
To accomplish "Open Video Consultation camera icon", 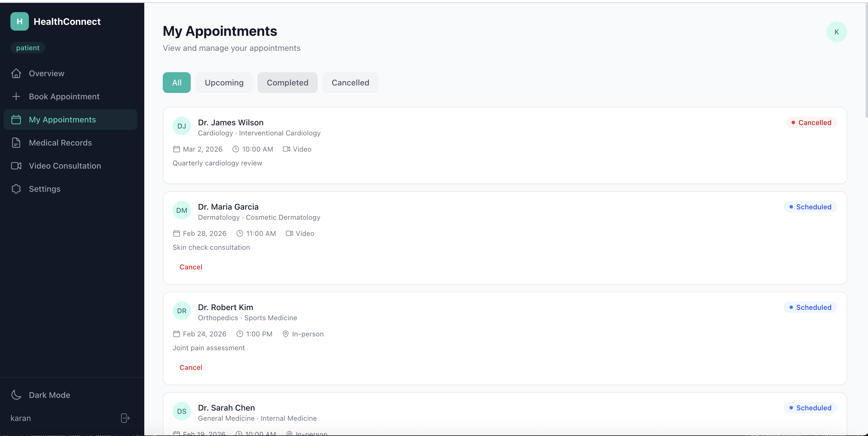I will pos(16,165).
